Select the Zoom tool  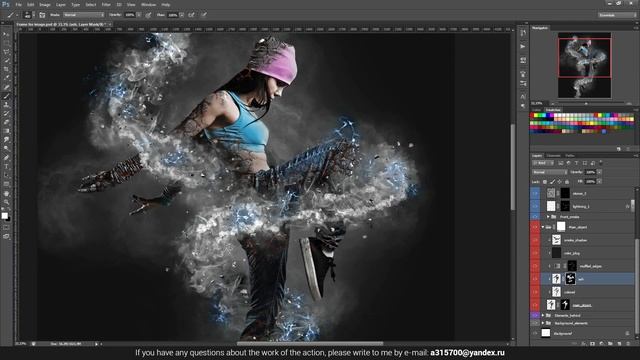click(x=6, y=202)
